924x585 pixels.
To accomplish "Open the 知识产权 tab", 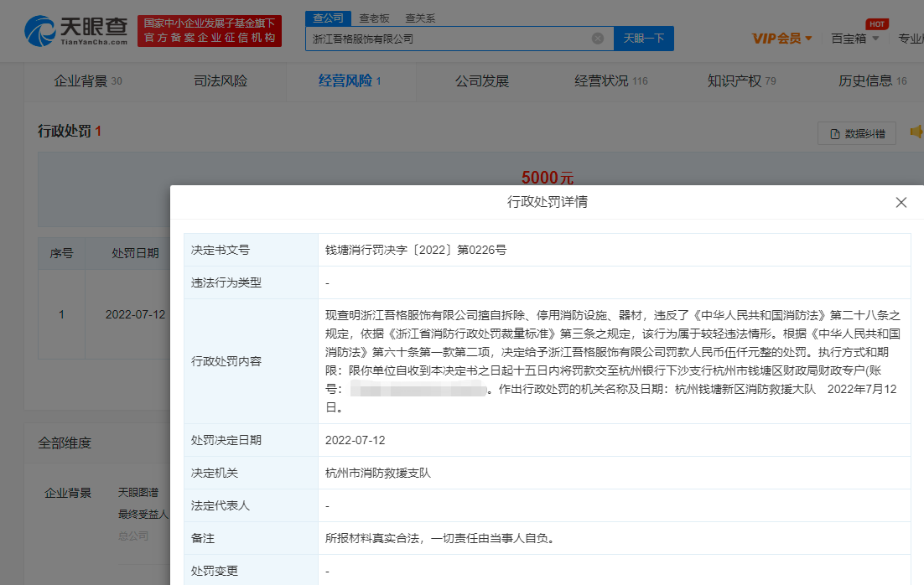I will click(x=741, y=81).
